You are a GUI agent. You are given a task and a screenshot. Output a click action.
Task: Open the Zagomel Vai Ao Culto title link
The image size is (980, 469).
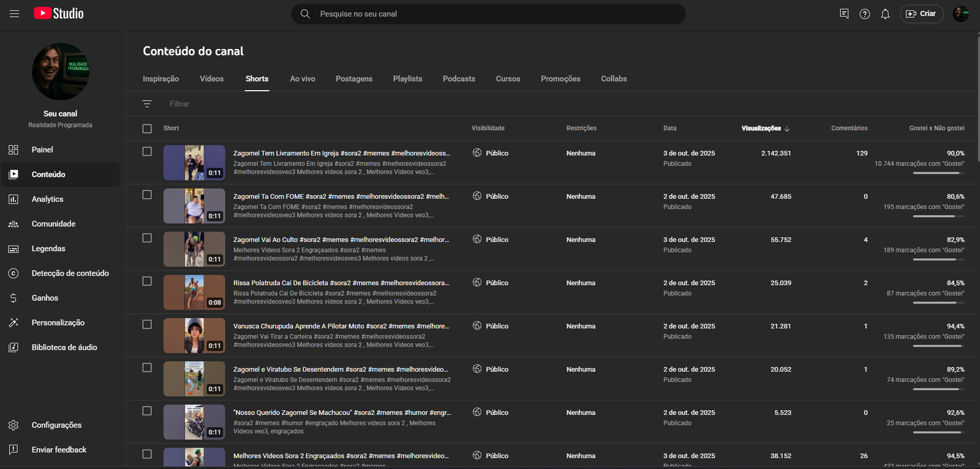tap(341, 240)
